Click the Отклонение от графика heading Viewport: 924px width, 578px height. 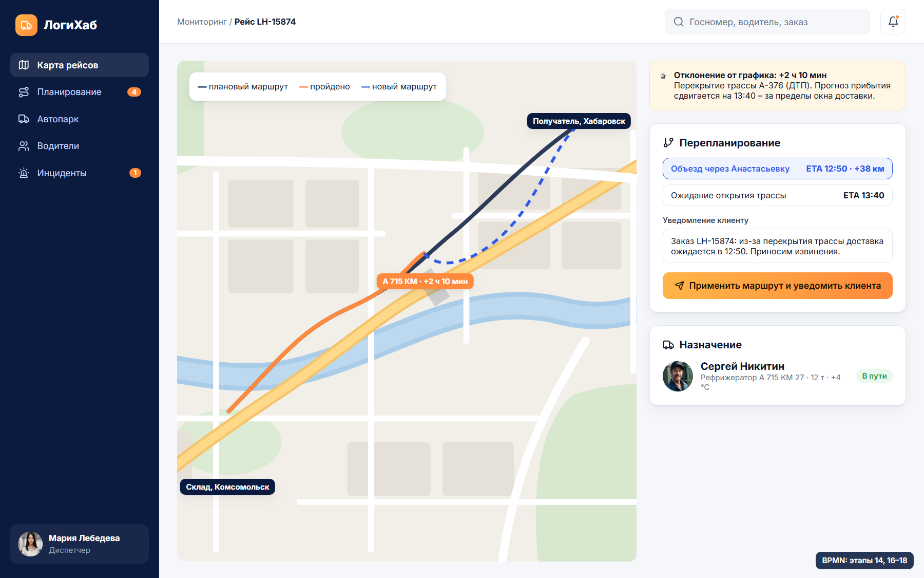[750, 75]
